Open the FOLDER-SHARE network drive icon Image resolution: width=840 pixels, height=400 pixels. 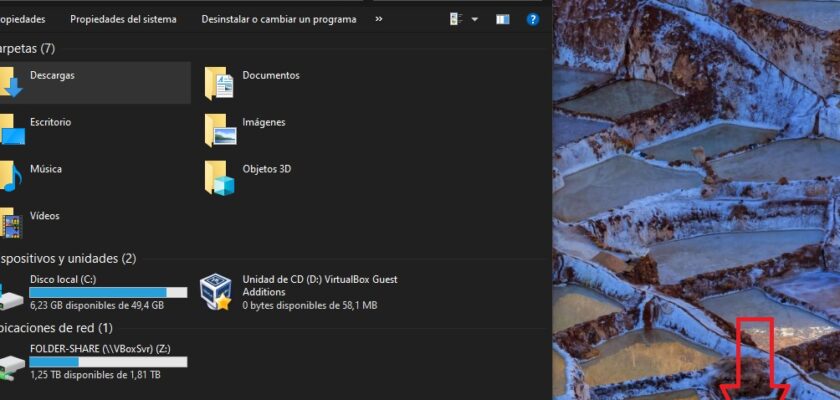click(x=12, y=366)
